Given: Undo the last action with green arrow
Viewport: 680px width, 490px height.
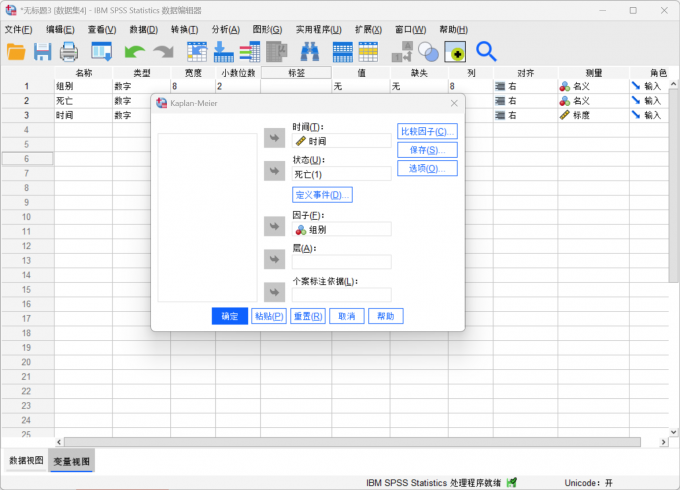Looking at the screenshot, I should point(134,52).
